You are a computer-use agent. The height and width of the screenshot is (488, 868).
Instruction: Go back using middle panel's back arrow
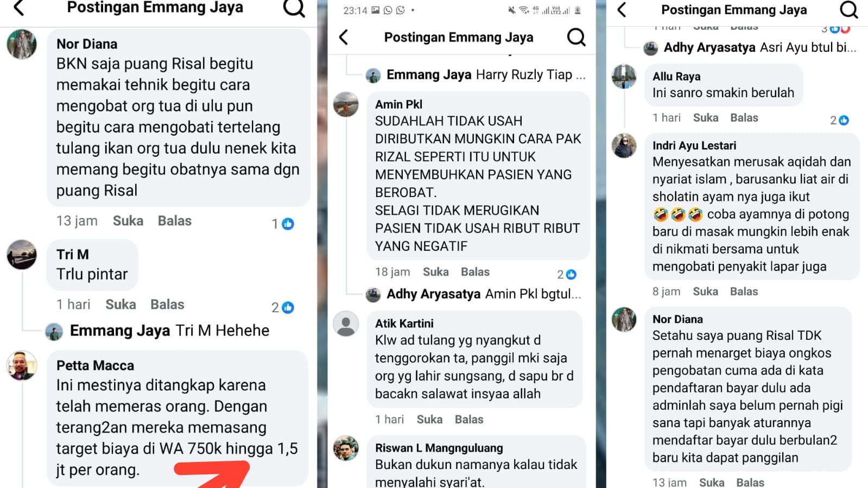click(x=343, y=37)
